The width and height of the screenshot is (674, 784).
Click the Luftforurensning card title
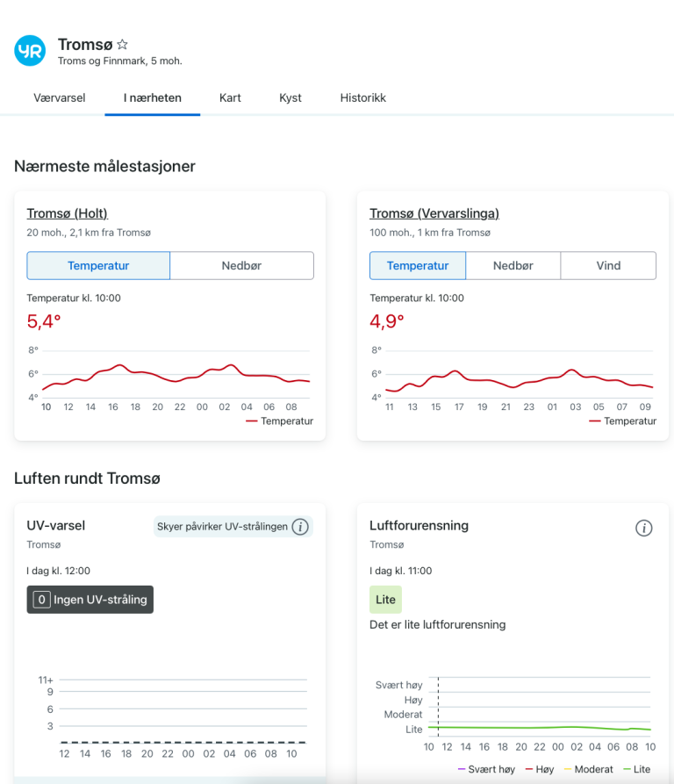419,526
